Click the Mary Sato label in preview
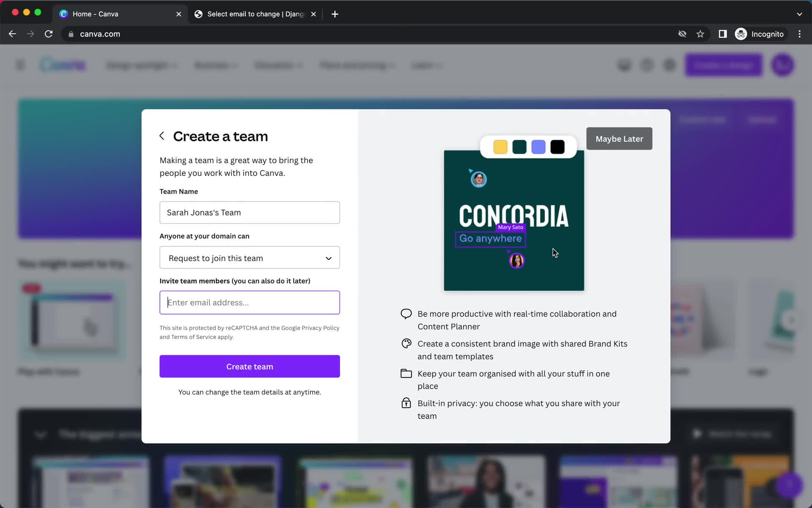Image resolution: width=812 pixels, height=508 pixels. 510,227
